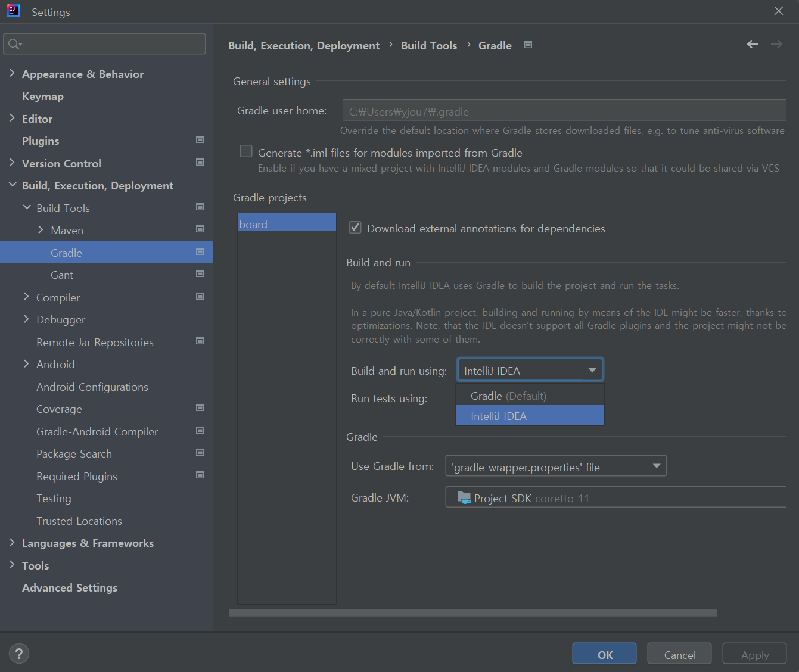Select Gant under Build Tools
The width and height of the screenshot is (799, 672).
tap(62, 275)
